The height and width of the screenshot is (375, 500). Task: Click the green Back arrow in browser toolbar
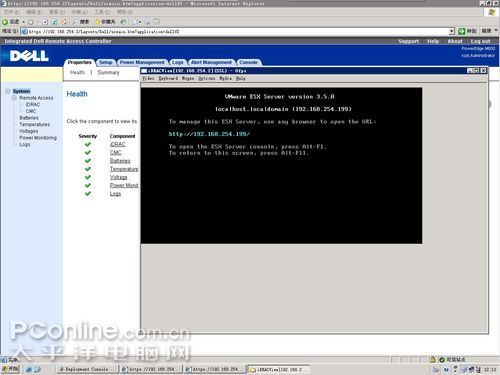5,22
